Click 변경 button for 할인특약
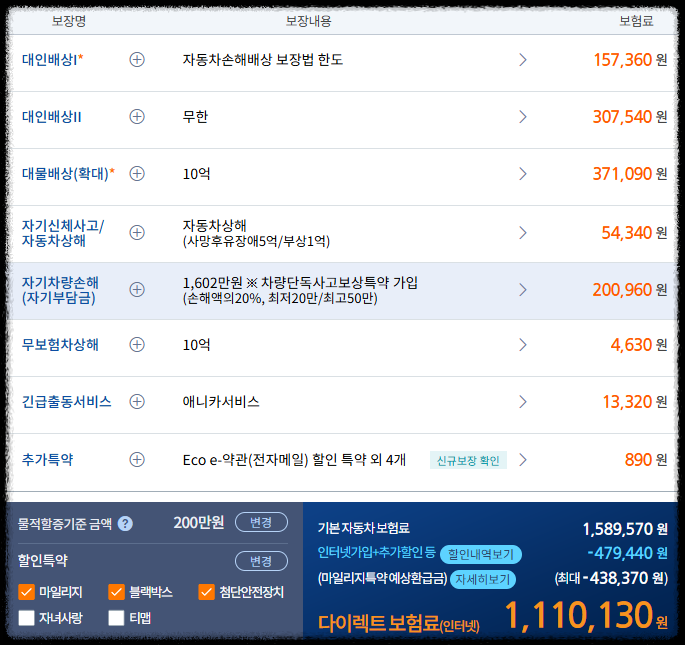 point(261,561)
